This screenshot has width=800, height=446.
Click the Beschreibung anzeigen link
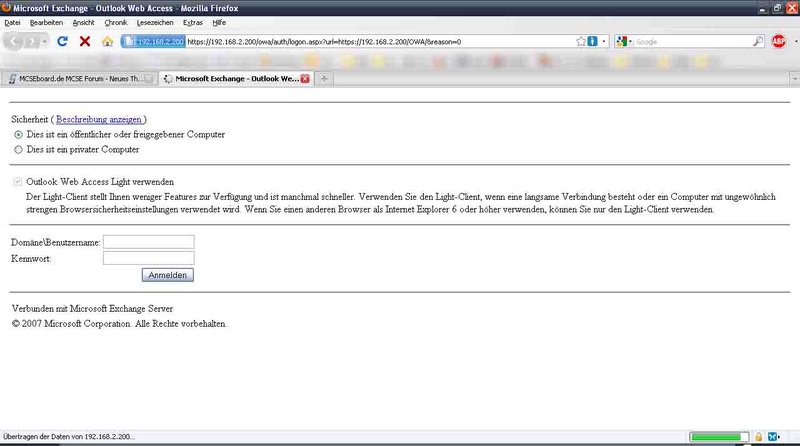[x=99, y=119]
